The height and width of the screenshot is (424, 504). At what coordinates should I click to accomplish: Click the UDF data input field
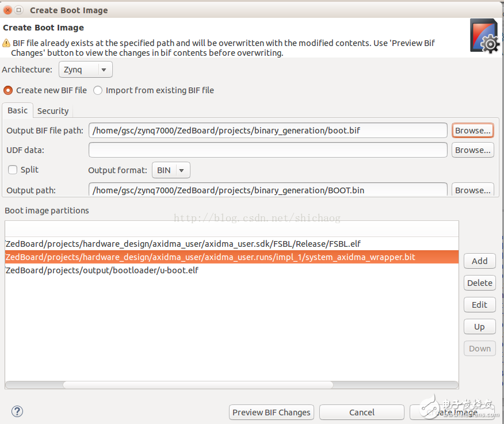pyautogui.click(x=268, y=150)
